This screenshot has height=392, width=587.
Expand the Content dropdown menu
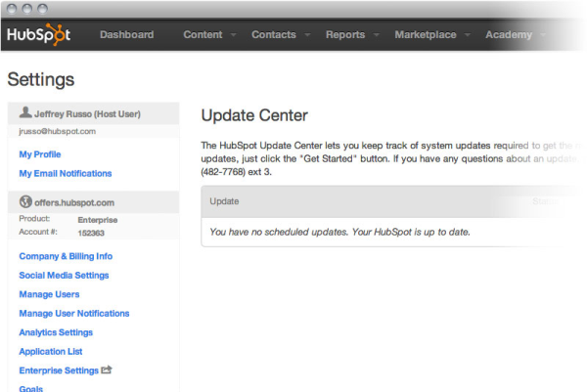pos(209,35)
